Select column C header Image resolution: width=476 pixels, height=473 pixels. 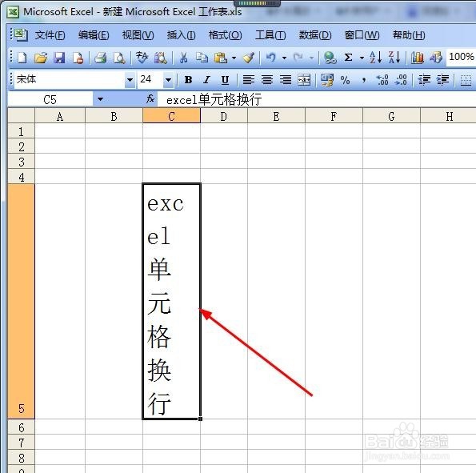point(171,116)
